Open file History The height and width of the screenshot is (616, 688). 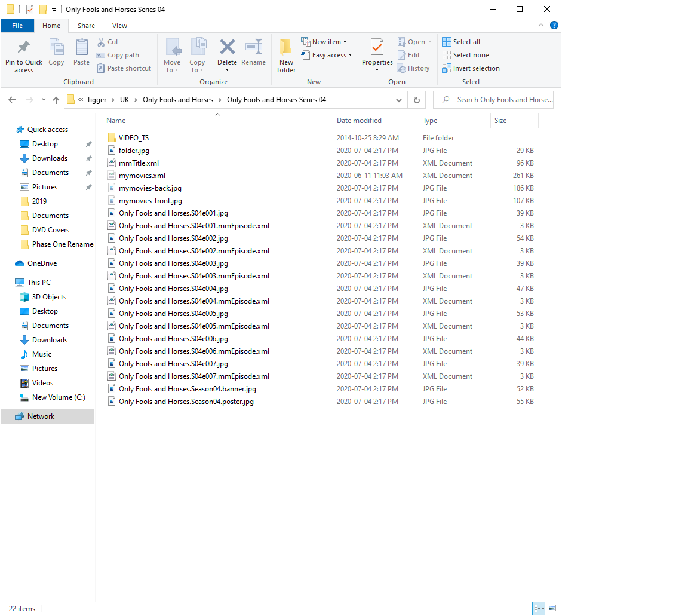[x=413, y=68]
